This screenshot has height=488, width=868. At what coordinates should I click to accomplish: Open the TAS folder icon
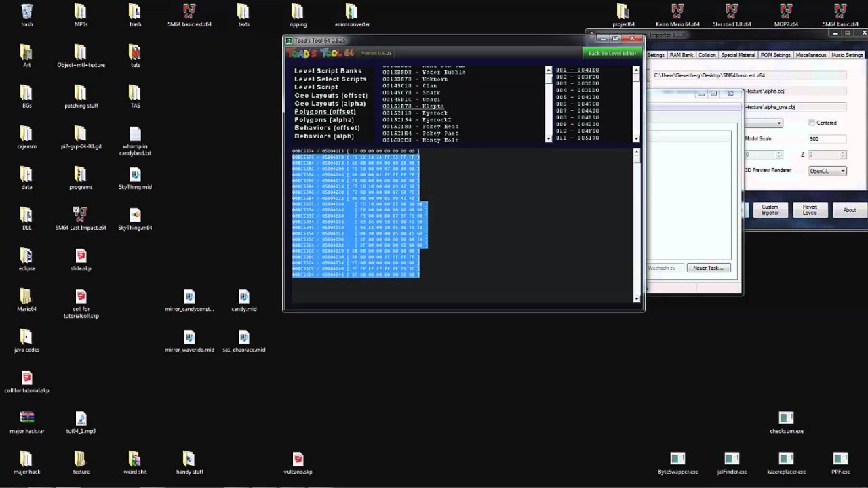coord(135,93)
